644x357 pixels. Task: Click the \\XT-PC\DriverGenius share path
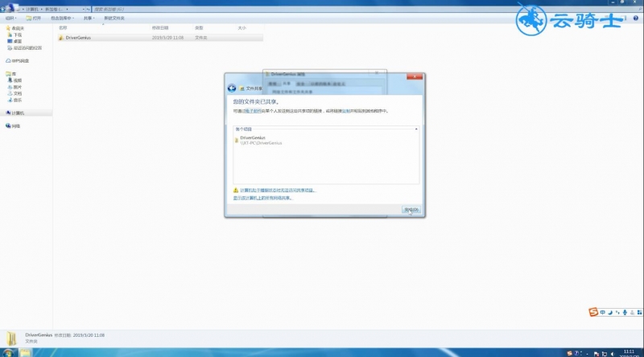[x=261, y=143]
